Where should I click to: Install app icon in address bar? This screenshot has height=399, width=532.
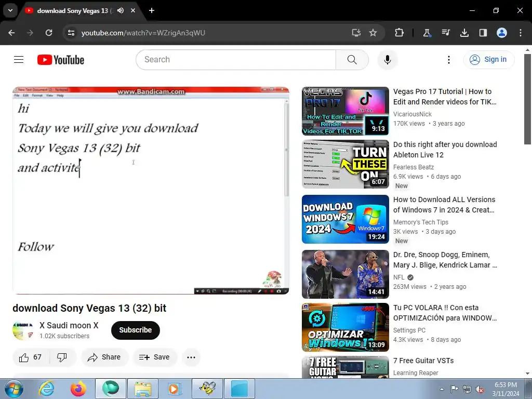point(356,33)
